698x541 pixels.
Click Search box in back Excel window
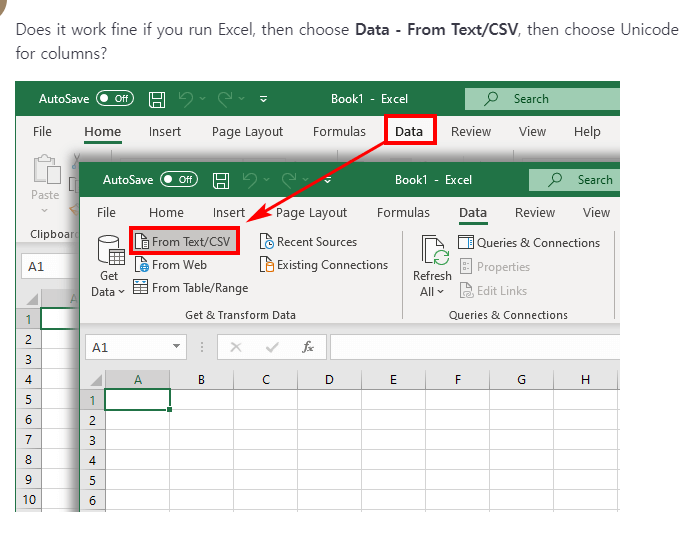[542, 99]
